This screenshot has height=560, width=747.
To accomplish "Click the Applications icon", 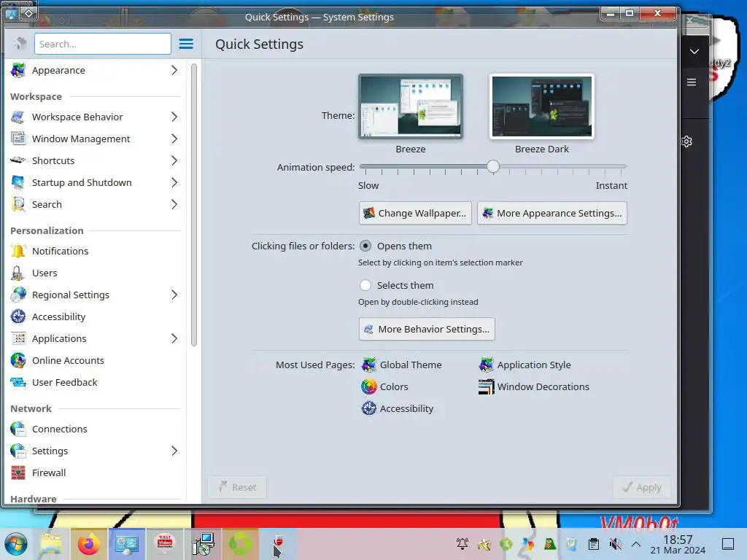I will click(18, 338).
